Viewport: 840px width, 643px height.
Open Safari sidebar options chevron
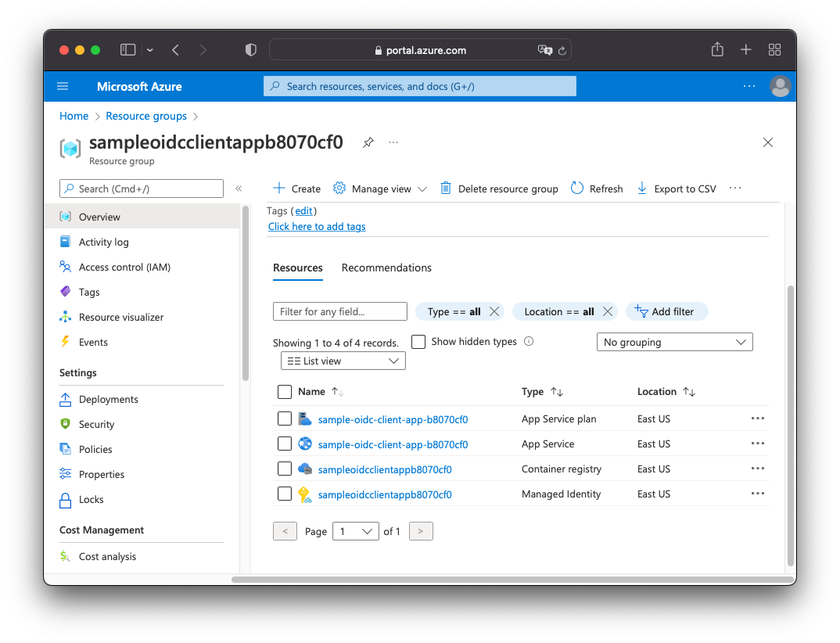[150, 50]
